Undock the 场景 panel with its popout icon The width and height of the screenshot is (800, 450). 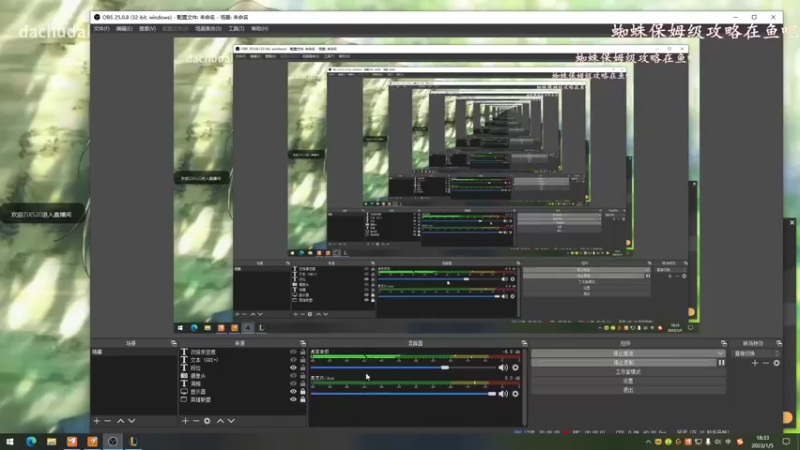point(173,343)
